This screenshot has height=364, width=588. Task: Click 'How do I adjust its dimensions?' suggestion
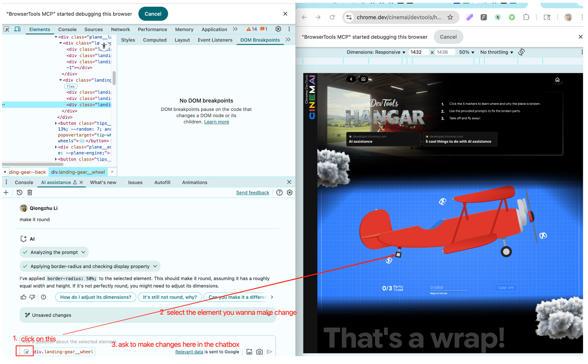(x=96, y=297)
